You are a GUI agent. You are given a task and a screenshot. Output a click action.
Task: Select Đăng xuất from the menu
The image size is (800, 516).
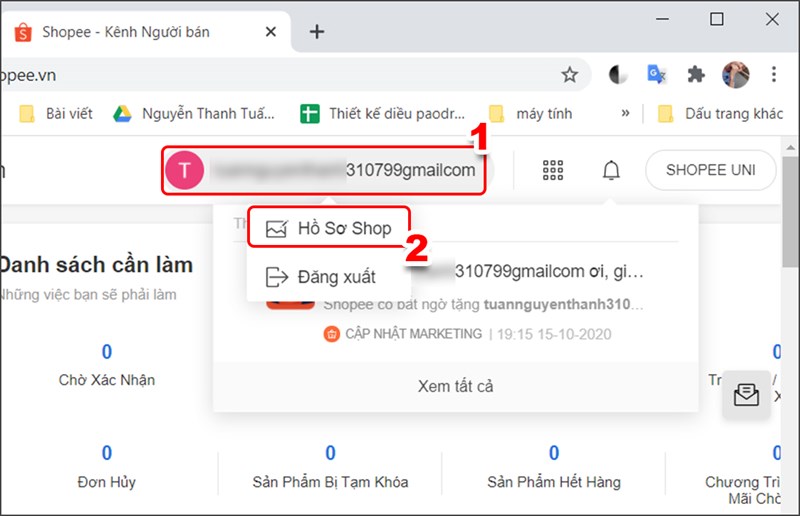[329, 277]
